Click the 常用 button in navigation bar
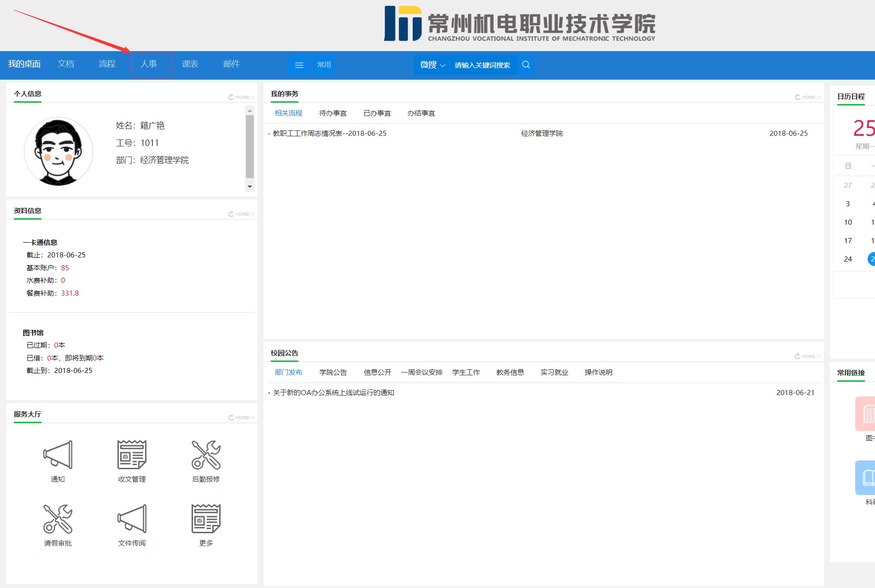The width and height of the screenshot is (875, 588). tap(324, 65)
